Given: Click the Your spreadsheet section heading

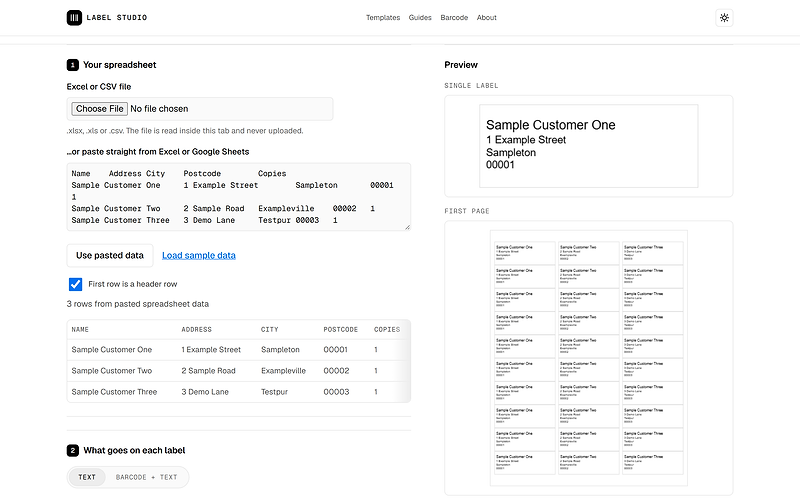Looking at the screenshot, I should click(x=119, y=65).
